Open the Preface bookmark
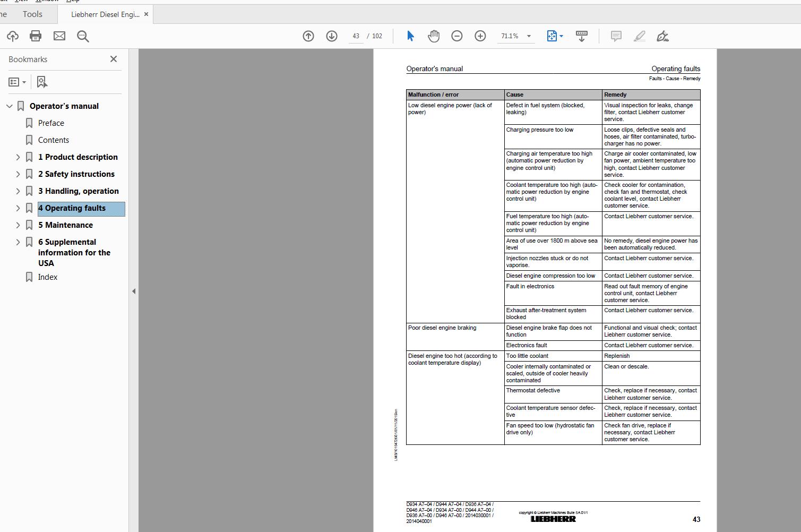Screen dimensions: 801x532 tap(51, 123)
